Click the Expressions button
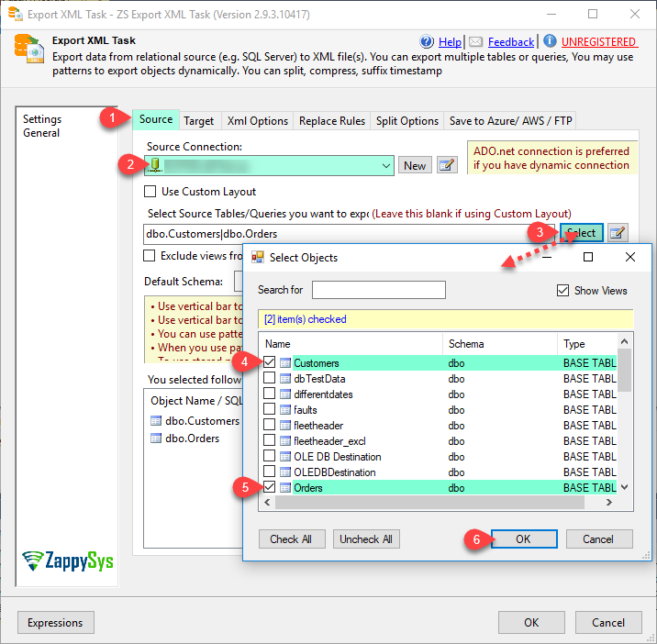The height and width of the screenshot is (644, 657). [x=56, y=622]
